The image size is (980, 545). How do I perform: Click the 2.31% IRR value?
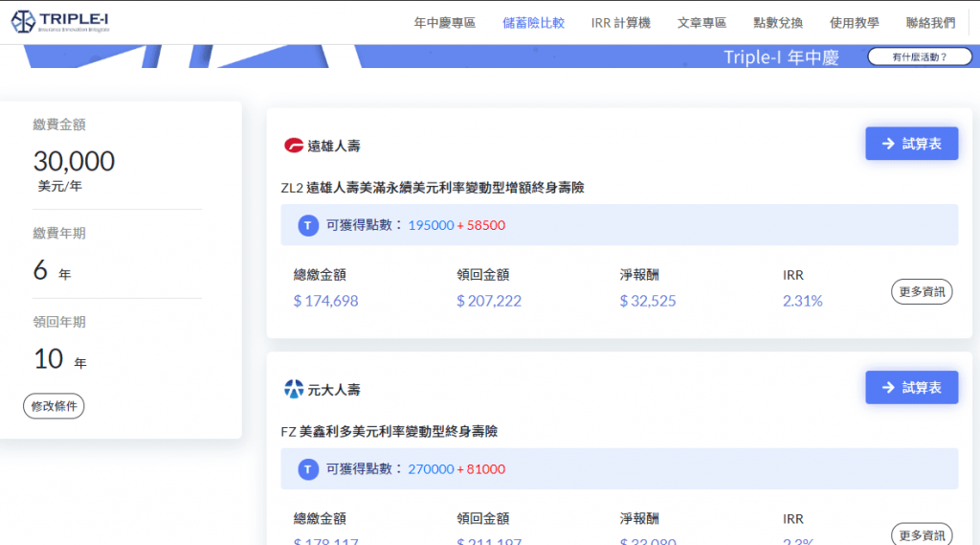(x=803, y=301)
